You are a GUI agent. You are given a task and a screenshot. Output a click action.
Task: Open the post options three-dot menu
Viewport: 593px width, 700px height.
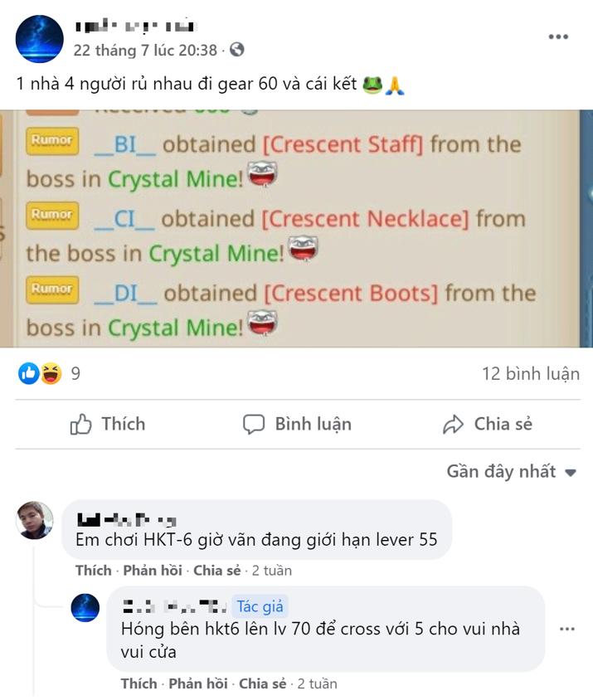click(x=558, y=36)
